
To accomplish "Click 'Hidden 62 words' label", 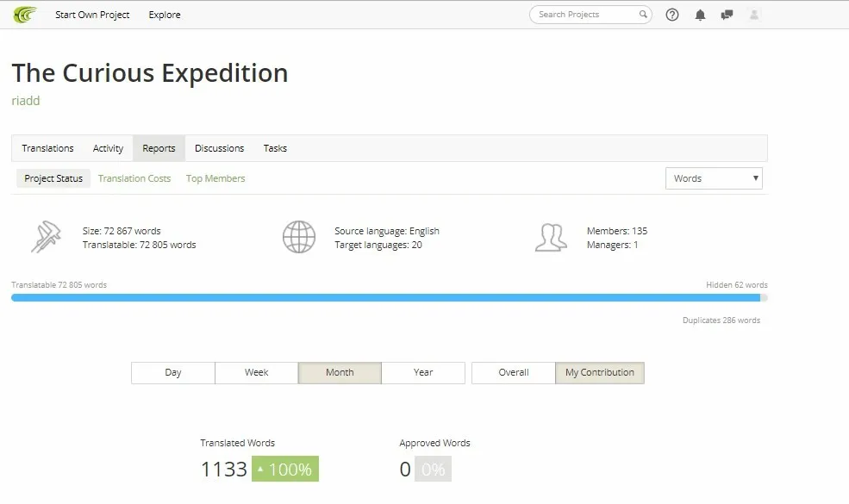I will (736, 285).
